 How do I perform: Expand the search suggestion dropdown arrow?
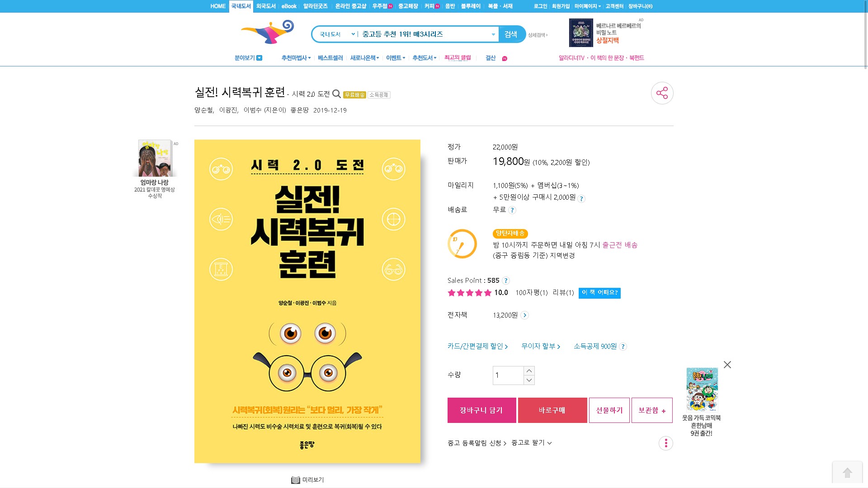pos(493,34)
